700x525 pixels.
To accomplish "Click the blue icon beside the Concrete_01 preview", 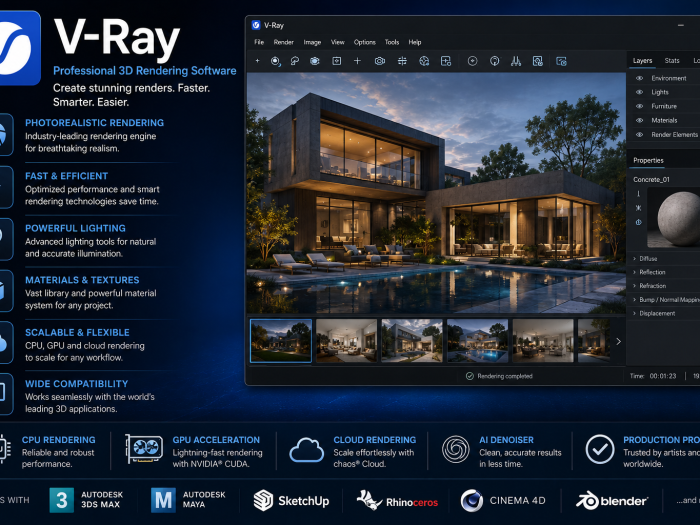I will pos(638,222).
